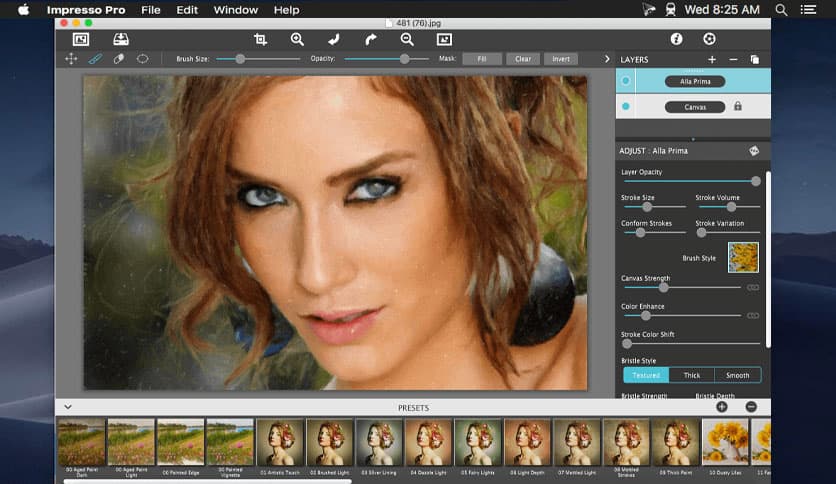836x484 pixels.
Task: Click the mask Clear button
Action: (x=523, y=59)
